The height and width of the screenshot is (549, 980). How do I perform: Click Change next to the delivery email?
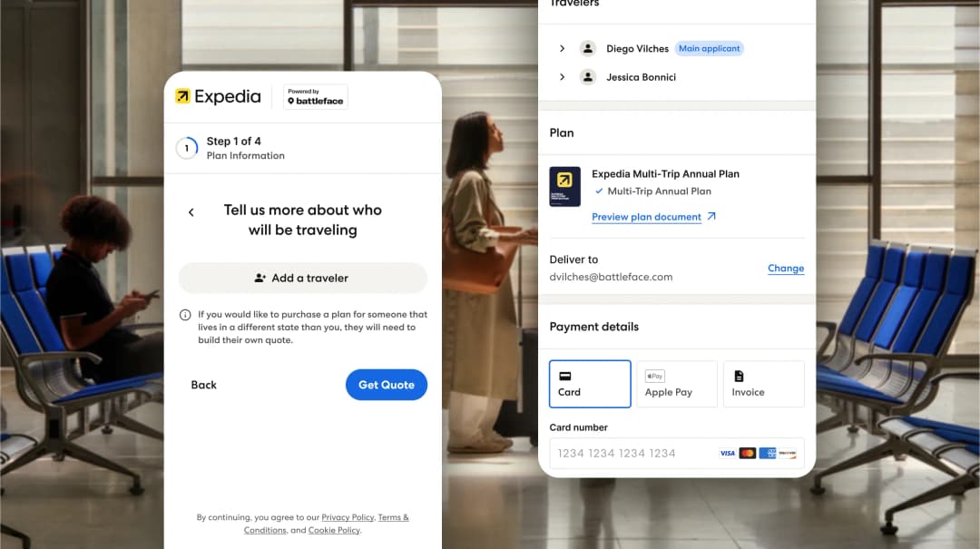click(786, 268)
